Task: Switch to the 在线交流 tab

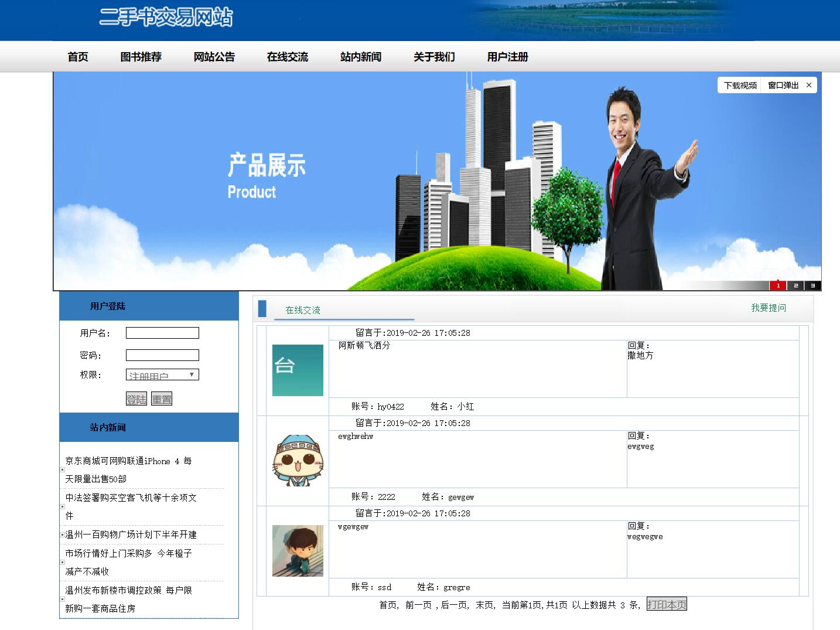Action: (x=303, y=311)
